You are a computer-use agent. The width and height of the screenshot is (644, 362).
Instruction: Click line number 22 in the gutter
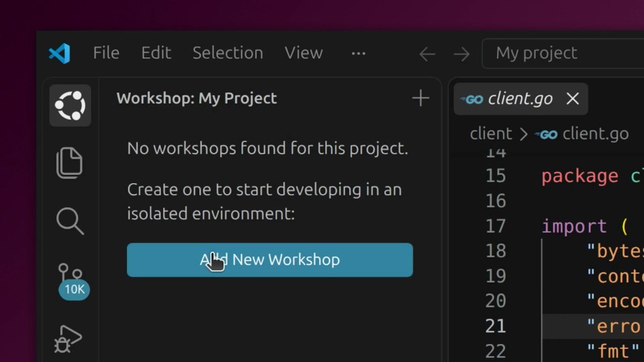pyautogui.click(x=495, y=351)
